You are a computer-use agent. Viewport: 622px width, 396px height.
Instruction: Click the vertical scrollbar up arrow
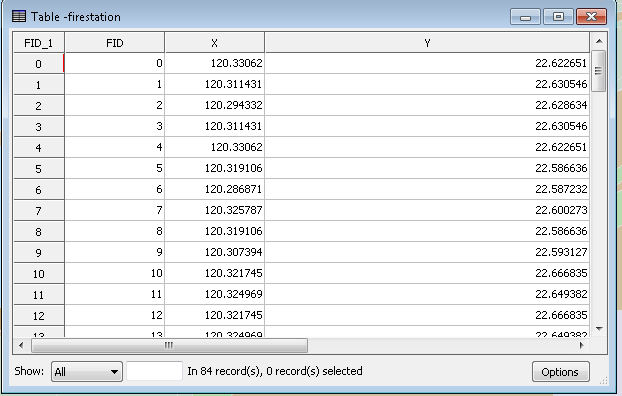pyautogui.click(x=599, y=41)
